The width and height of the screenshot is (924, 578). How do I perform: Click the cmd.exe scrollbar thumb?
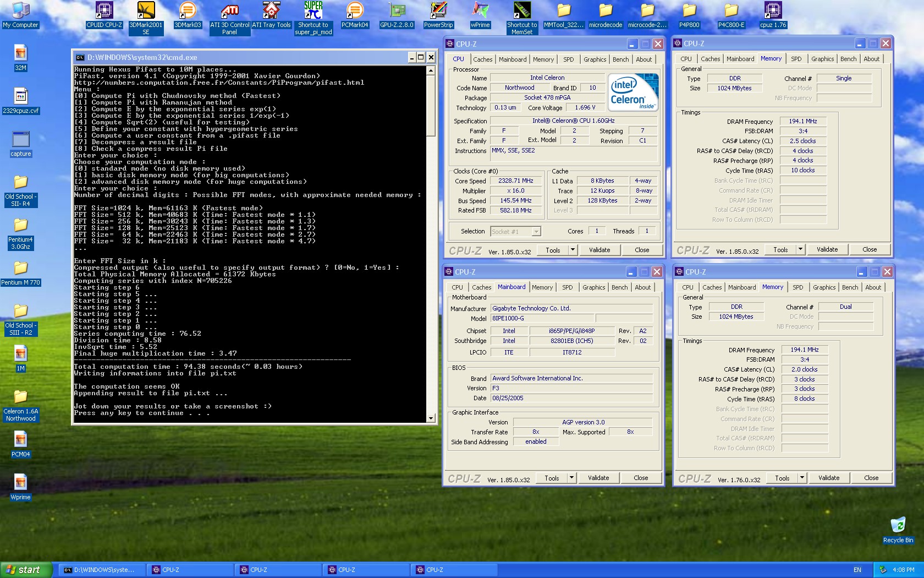(431, 105)
